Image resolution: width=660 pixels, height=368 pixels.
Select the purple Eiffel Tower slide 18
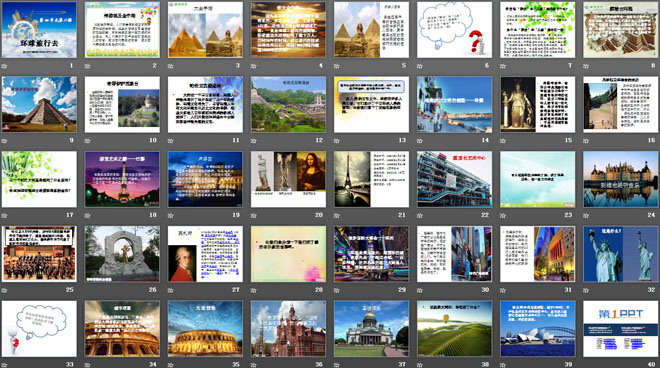click(x=122, y=179)
